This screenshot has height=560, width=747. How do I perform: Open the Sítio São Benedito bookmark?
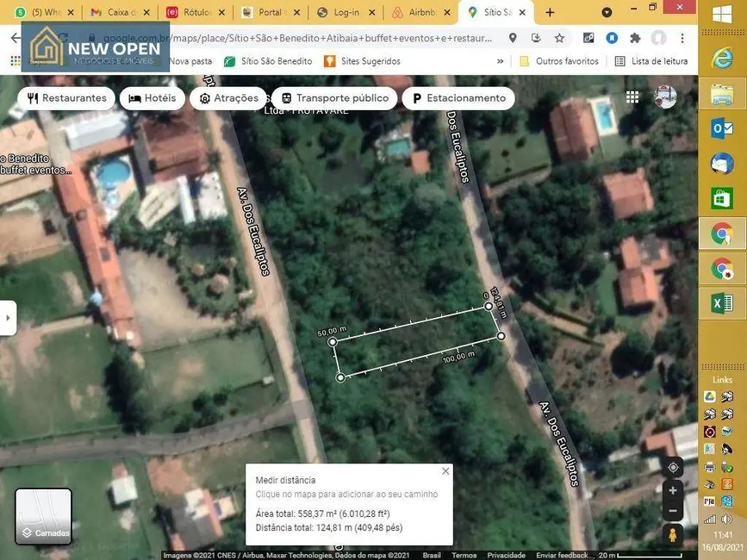269,61
